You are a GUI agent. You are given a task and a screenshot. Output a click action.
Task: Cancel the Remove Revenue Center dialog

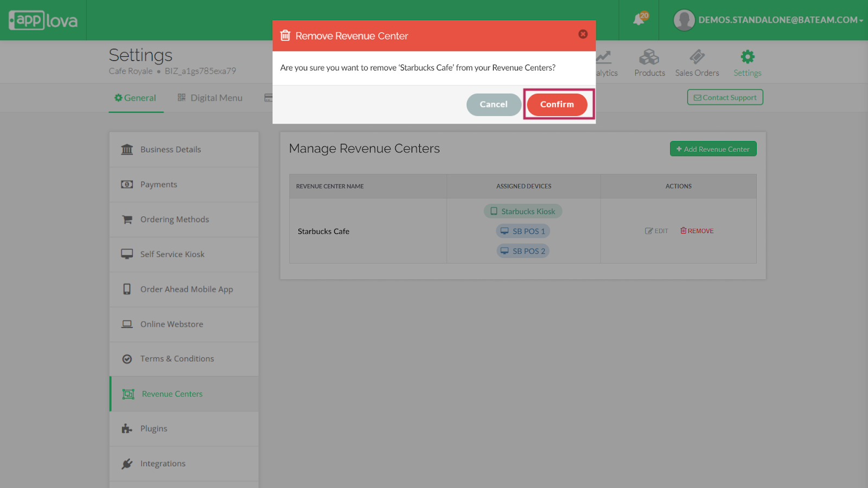tap(494, 104)
